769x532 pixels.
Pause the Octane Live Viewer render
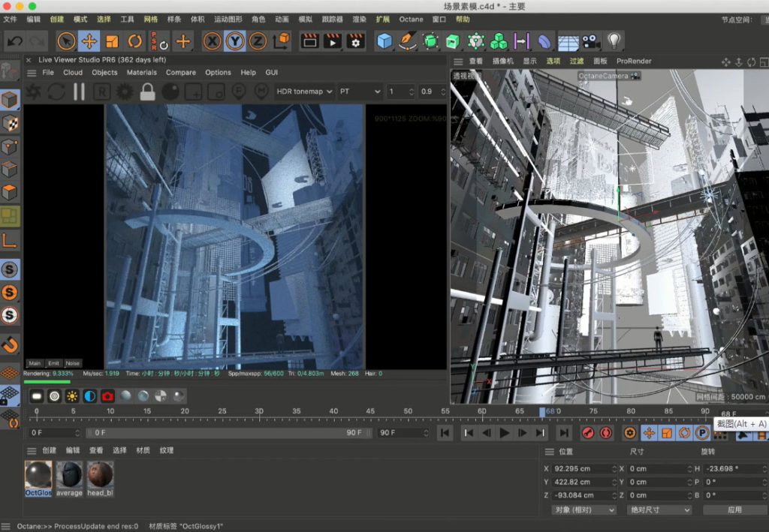pyautogui.click(x=79, y=92)
